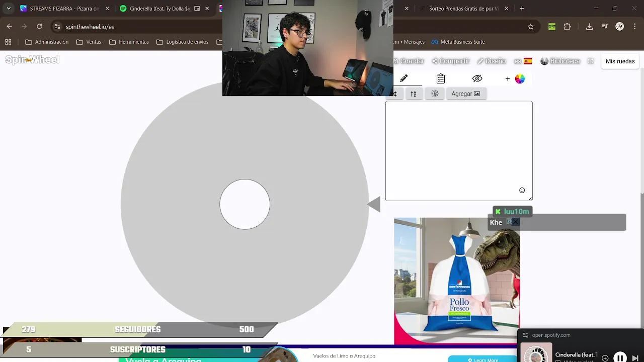
Task: Go forward in browser history
Action: 25,27
